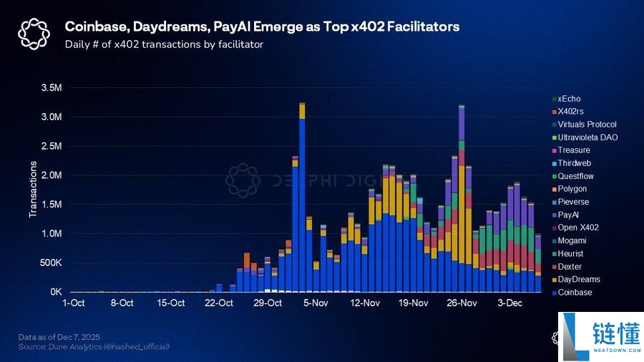
Task: Click the 8-Oct x-axis date label
Action: (x=122, y=303)
